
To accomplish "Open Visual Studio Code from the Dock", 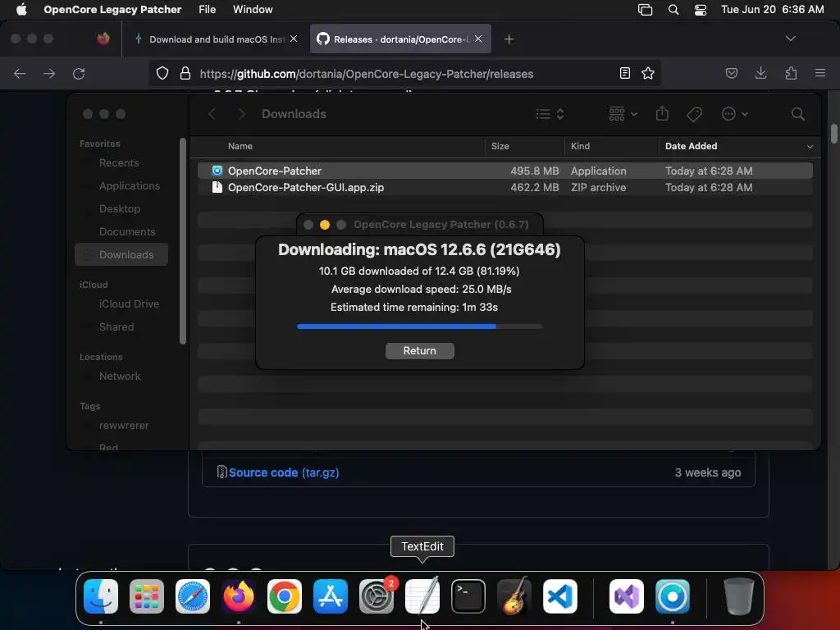I will 559,596.
